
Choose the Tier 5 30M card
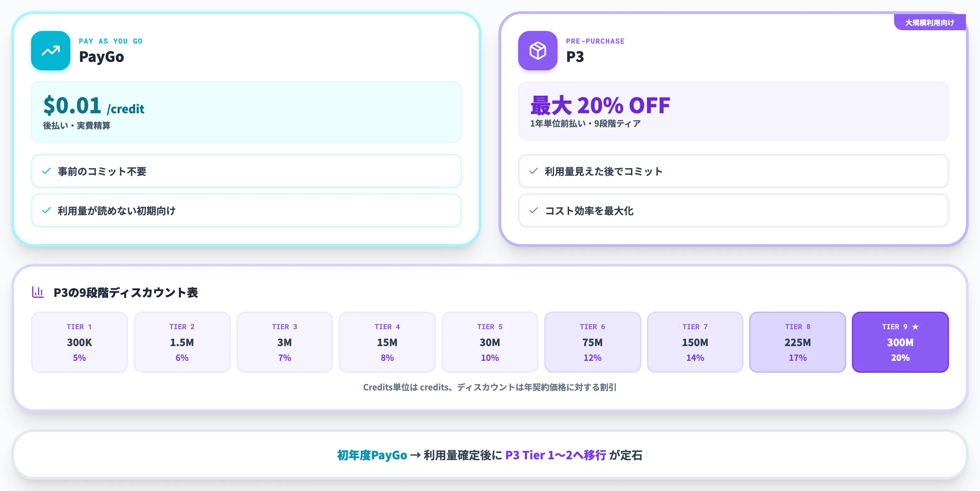coord(490,342)
